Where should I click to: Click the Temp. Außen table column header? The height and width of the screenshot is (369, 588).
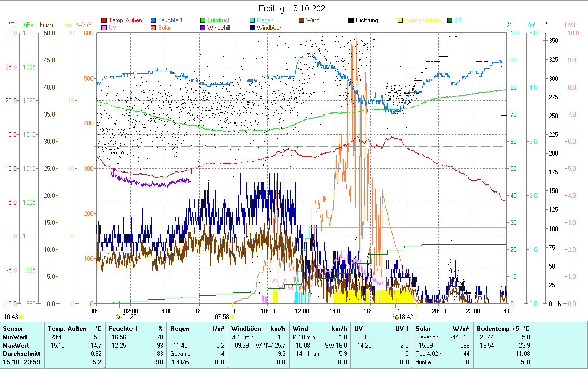[71, 329]
